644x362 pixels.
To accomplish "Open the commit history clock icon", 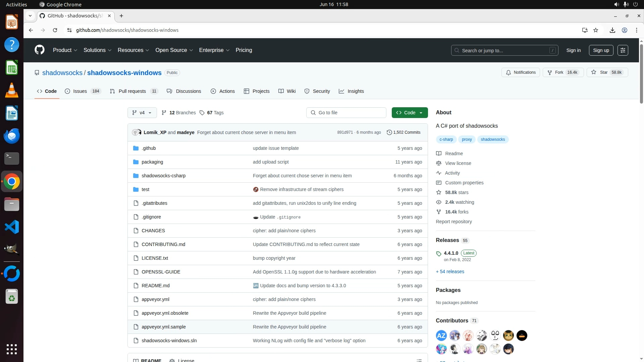I will [389, 132].
